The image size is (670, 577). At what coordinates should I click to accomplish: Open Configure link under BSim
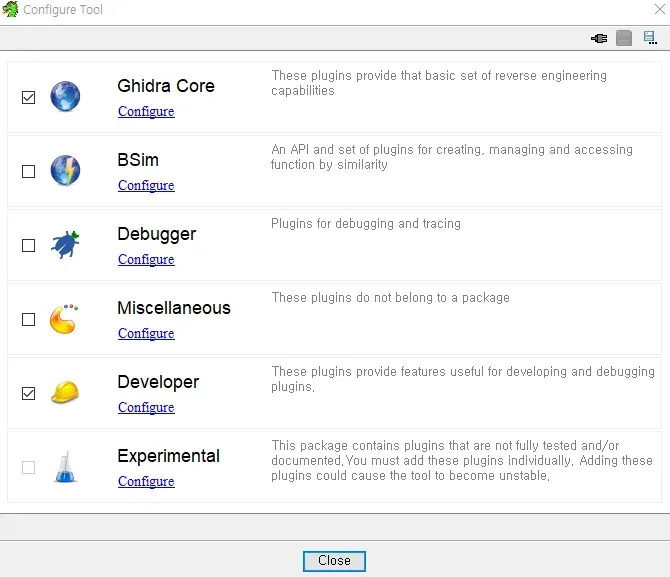[x=146, y=185]
